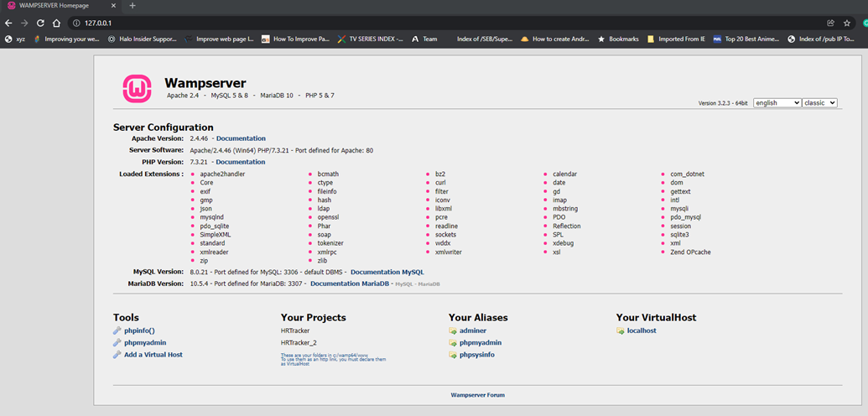
Task: Open the theme dropdown showing classic
Action: pos(819,102)
